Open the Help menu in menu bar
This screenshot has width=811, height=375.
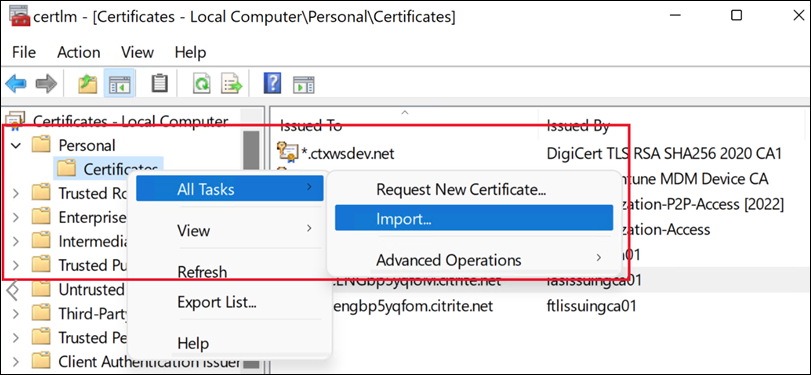[x=190, y=52]
